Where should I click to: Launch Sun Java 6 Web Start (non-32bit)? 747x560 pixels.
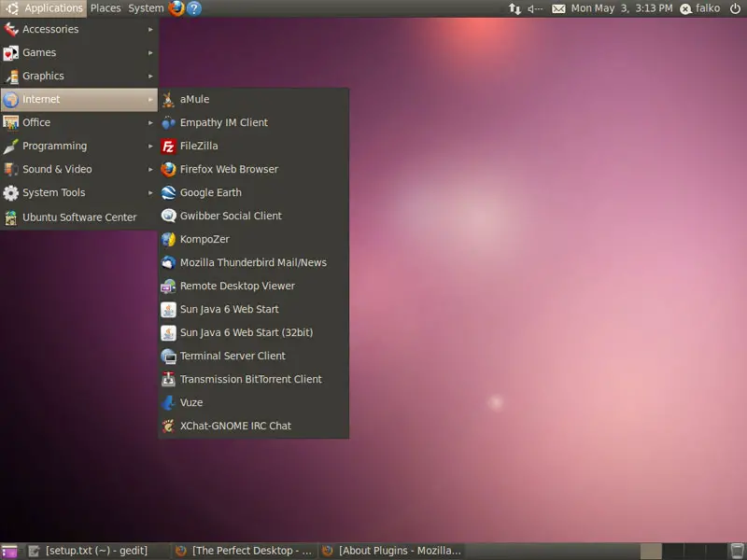[253, 309]
